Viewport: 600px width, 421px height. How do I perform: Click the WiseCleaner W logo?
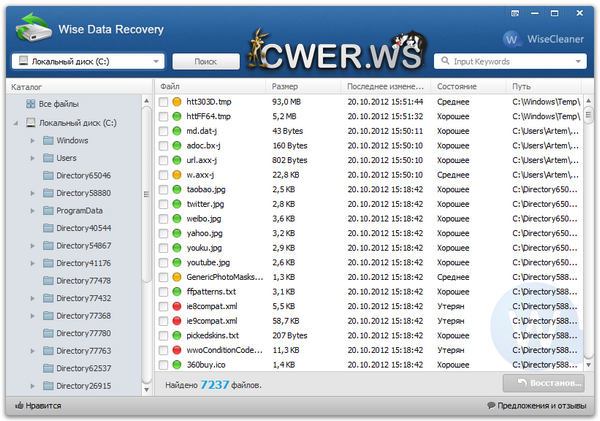[x=512, y=39]
